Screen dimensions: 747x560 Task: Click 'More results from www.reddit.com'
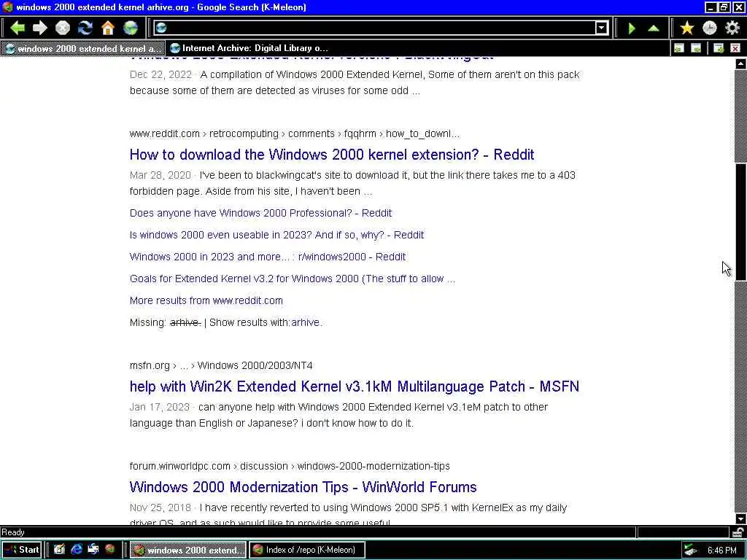pyautogui.click(x=206, y=300)
